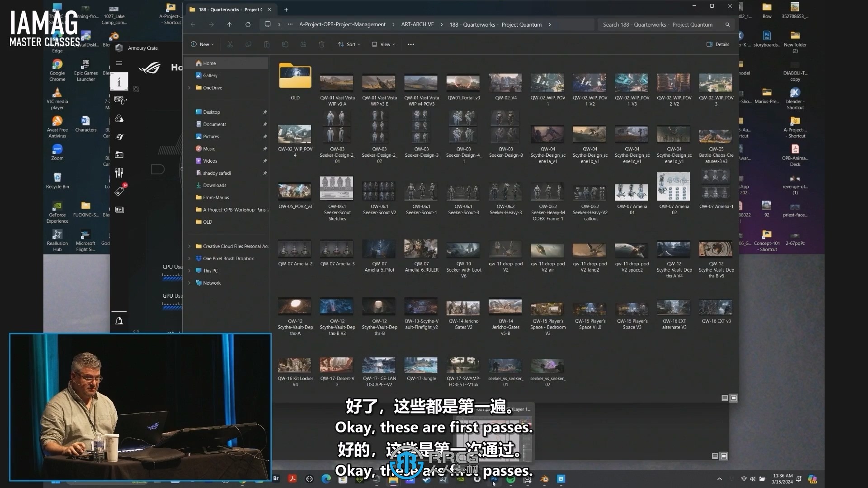Image resolution: width=868 pixels, height=488 pixels.
Task: Open Google Chrome desktop icon
Action: [x=57, y=70]
